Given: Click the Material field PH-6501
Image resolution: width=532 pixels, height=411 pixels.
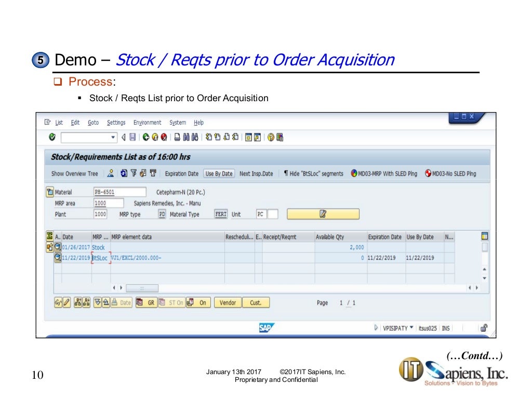Looking at the screenshot, I should click(x=120, y=192).
